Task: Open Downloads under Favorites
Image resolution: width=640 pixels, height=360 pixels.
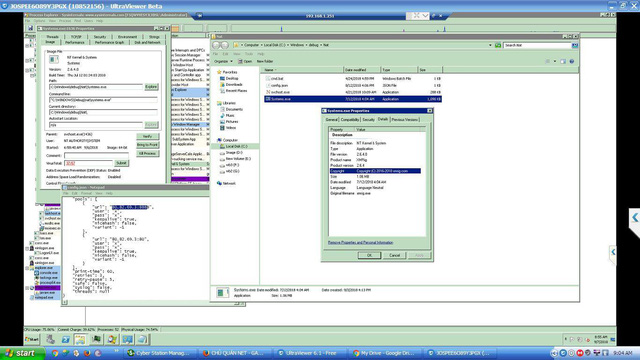Action: tap(233, 84)
